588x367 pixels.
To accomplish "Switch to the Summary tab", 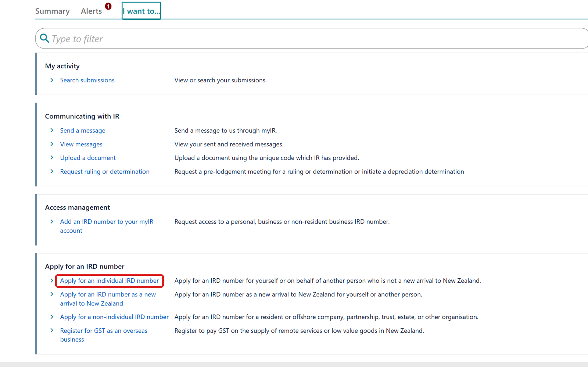I will [x=52, y=11].
